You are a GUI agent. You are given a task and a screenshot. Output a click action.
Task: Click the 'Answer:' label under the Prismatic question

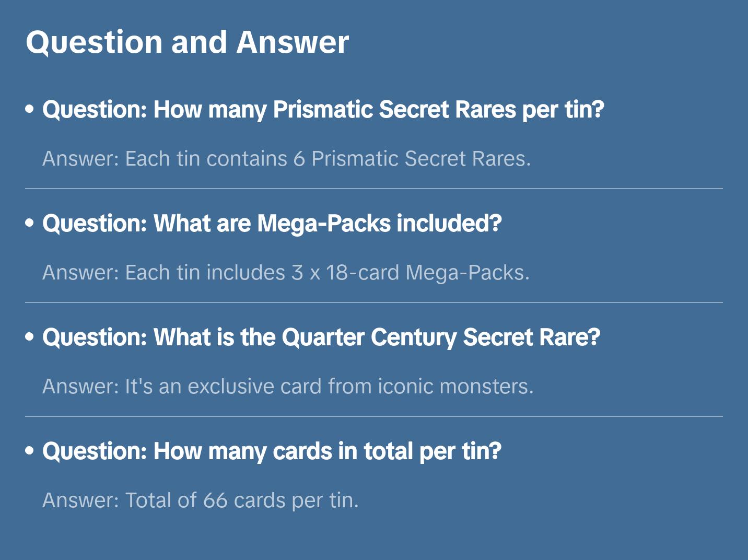(x=81, y=159)
